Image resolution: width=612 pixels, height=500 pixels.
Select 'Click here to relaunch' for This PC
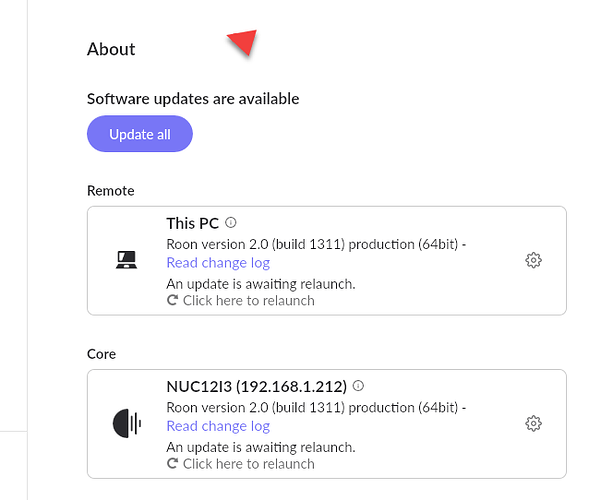coord(248,300)
